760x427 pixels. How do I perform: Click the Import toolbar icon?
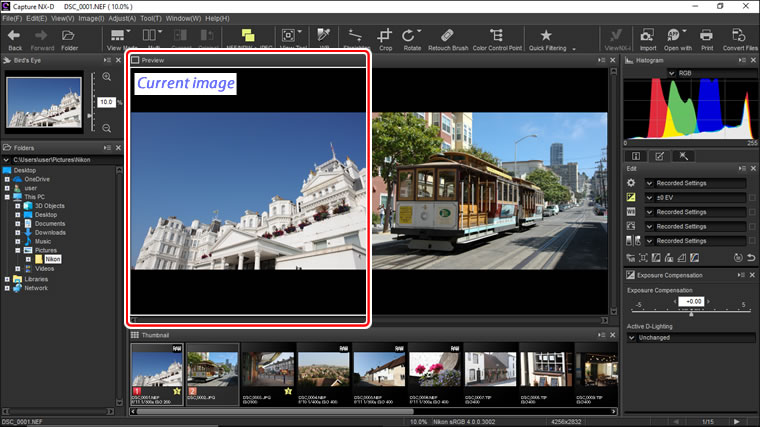point(647,35)
